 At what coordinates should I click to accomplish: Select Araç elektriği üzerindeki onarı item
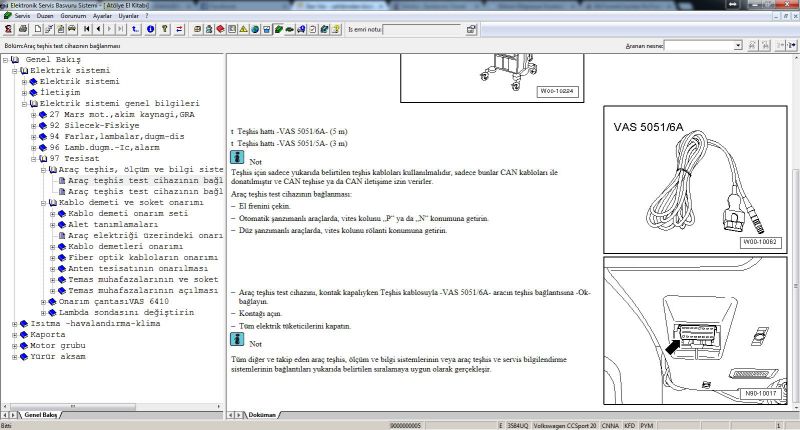coord(145,236)
